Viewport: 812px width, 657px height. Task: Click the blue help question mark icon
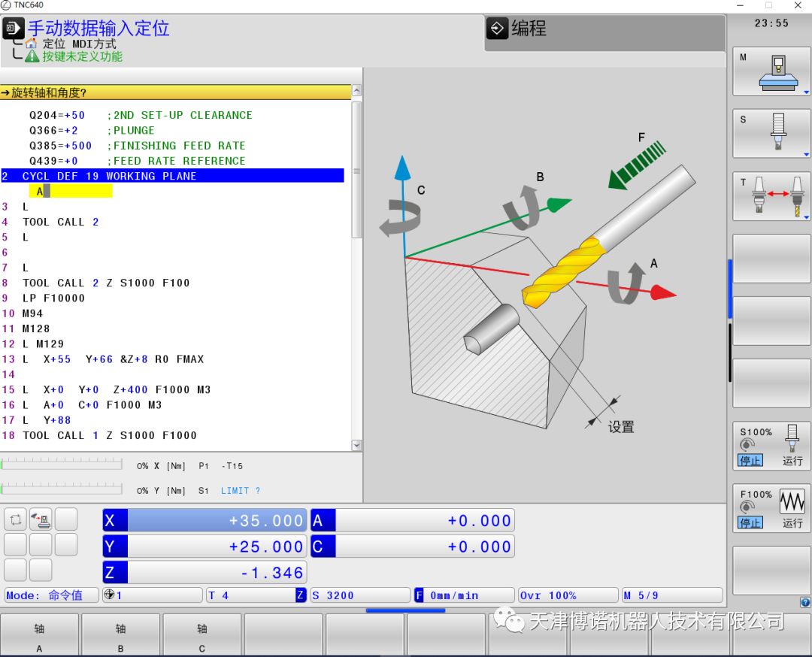pos(805,602)
